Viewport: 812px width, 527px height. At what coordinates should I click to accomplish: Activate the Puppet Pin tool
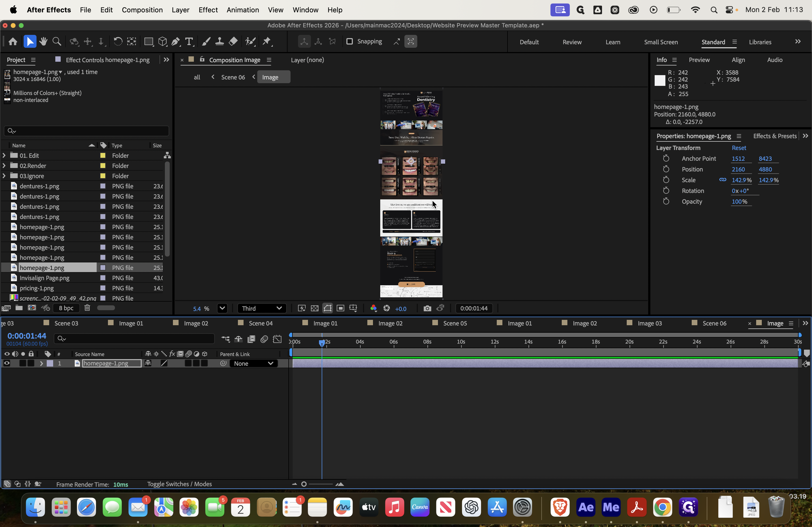(267, 42)
